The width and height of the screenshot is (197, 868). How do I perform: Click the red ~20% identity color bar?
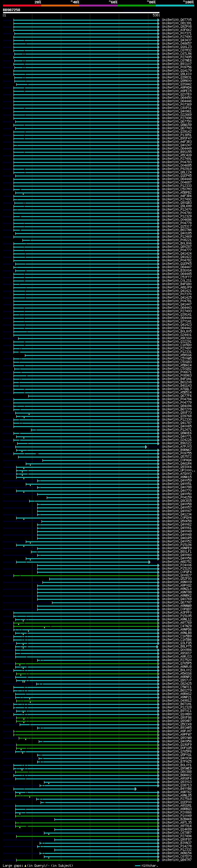(x=22, y=6)
